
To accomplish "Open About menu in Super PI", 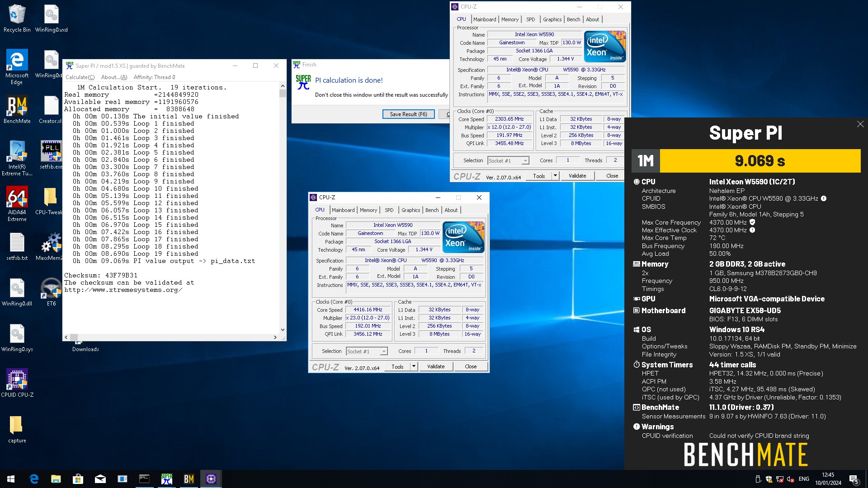I will point(114,77).
